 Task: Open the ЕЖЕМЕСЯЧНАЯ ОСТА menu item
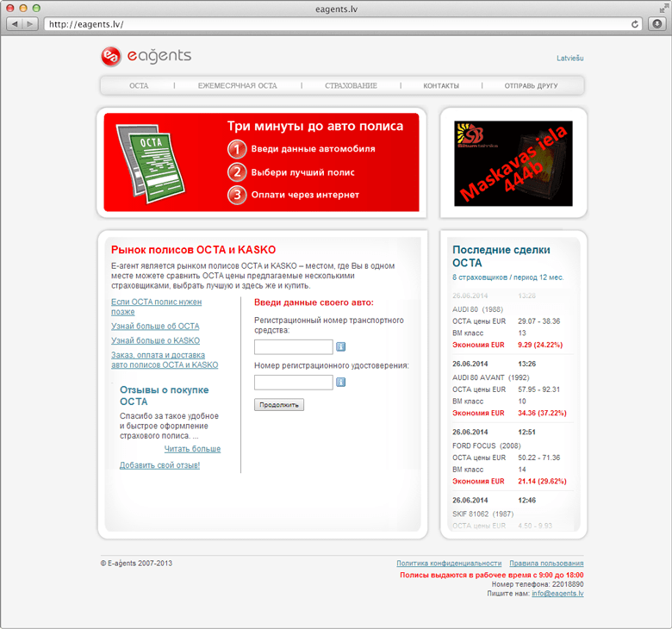click(x=237, y=86)
